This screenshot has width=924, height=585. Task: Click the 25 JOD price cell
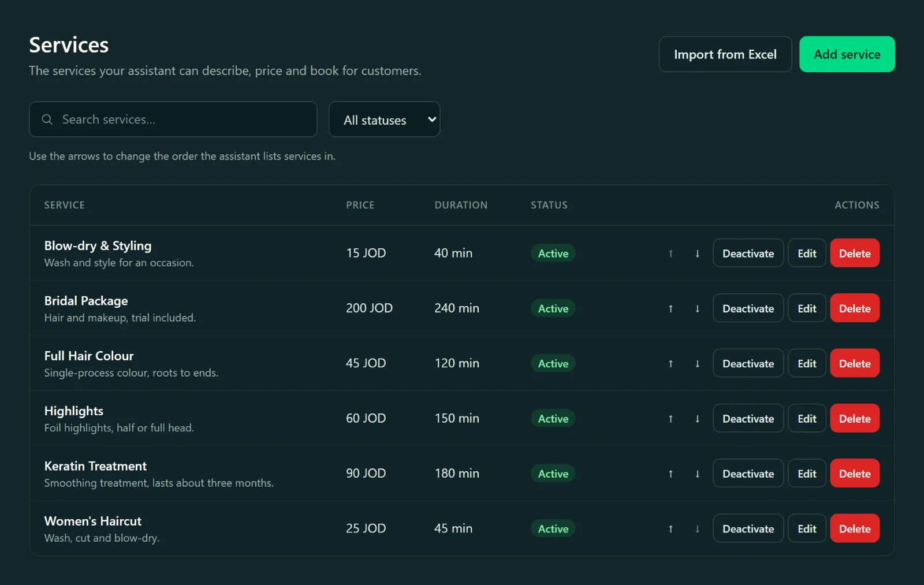point(366,528)
